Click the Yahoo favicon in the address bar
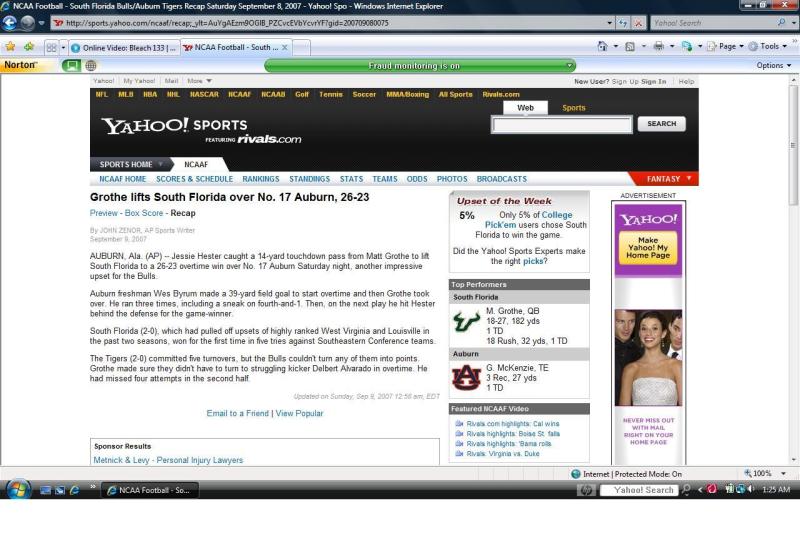 [x=59, y=23]
